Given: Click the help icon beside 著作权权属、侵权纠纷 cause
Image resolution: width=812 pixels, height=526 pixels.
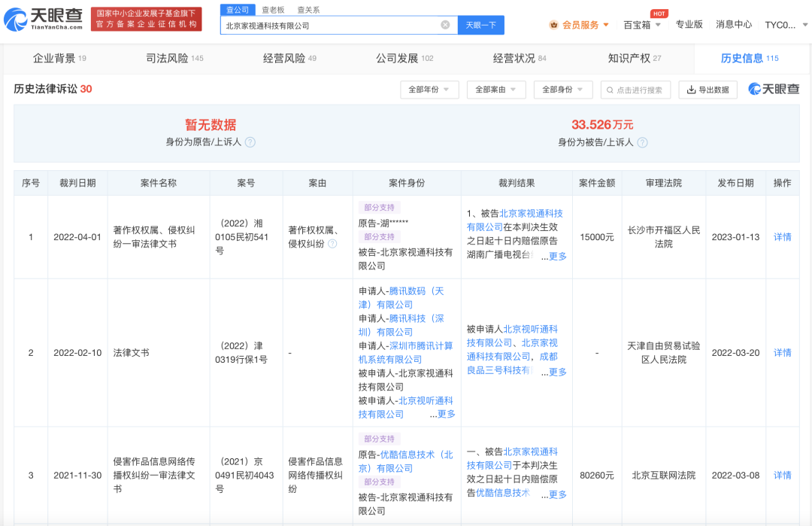Looking at the screenshot, I should pos(332,244).
